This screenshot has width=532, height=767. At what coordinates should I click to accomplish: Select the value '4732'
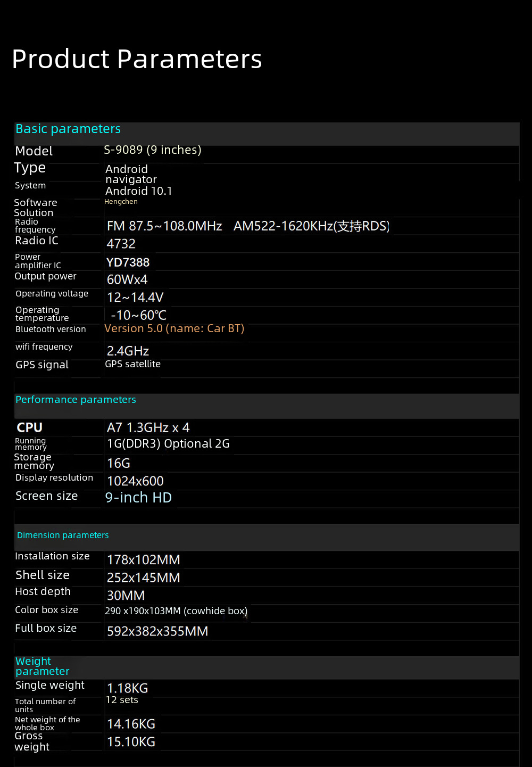[x=121, y=244]
